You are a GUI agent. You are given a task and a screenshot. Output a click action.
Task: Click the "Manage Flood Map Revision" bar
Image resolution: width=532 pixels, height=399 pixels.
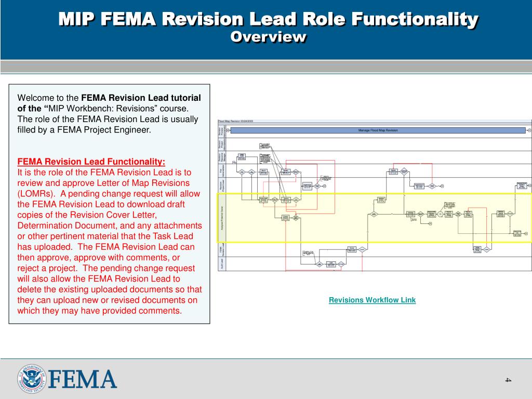pos(378,130)
